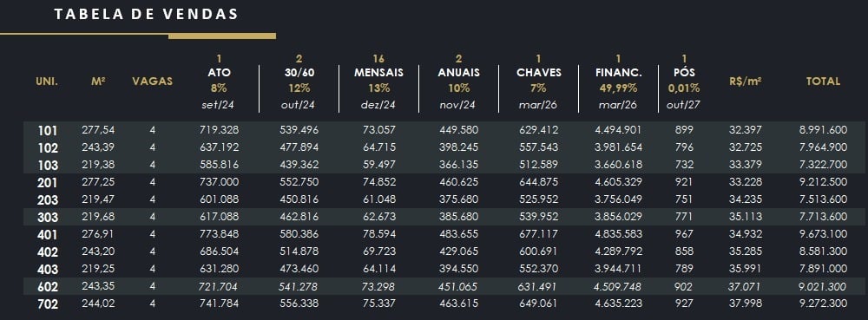Viewport: 868px width, 320px height.
Task: Select the 9.272.300 total for unit 702
Action: [823, 304]
